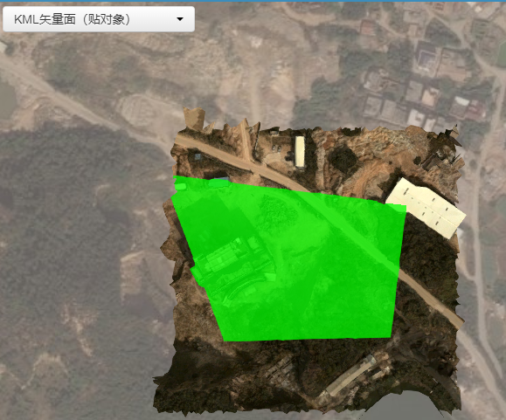Image resolution: width=506 pixels, height=420 pixels.
Task: Open the KML矢量面（贴对象）dropdown
Action: coord(99,19)
